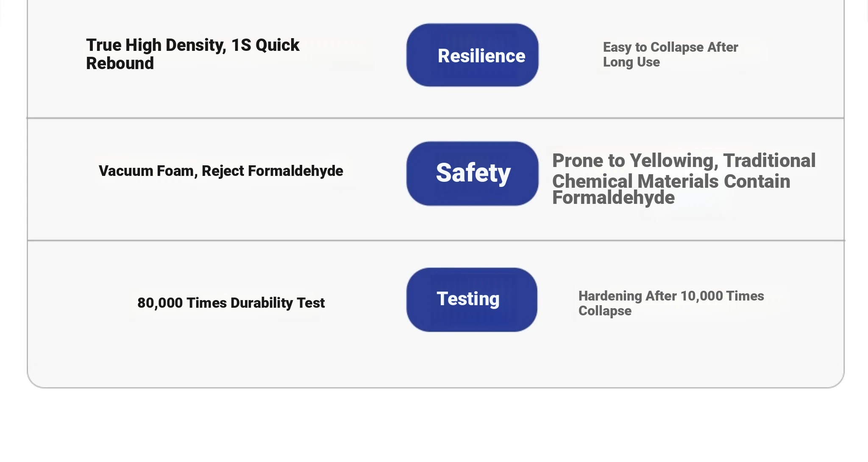Click the word "Traditional" in the gray text
Viewport: 868px width, 462px height.
point(769,161)
